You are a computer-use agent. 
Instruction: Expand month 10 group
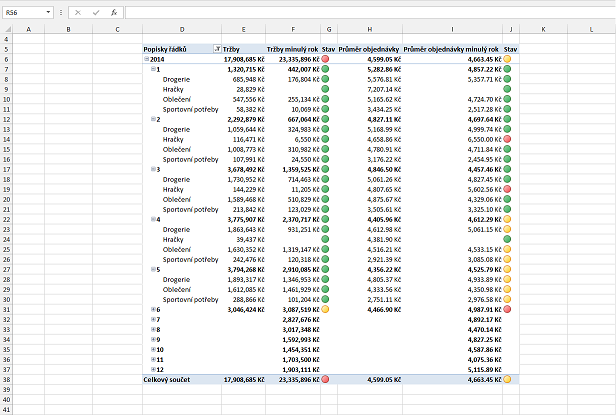(154, 349)
